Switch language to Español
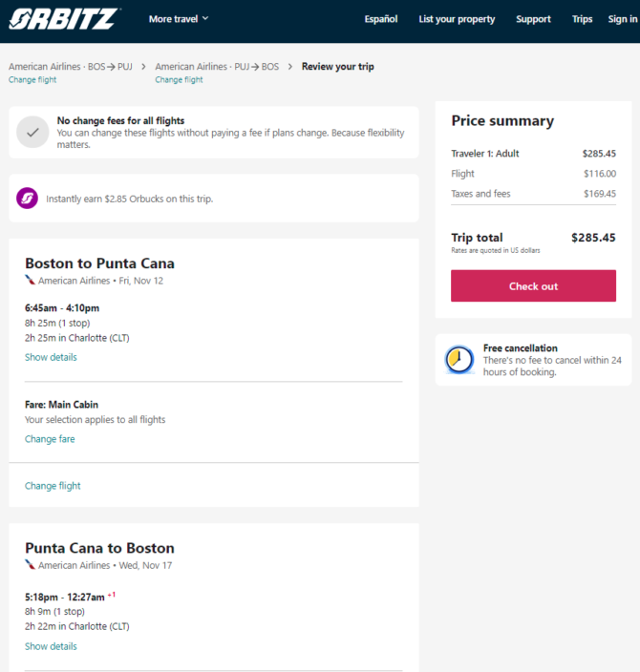Screen dimensions: 640x672 coord(381,19)
